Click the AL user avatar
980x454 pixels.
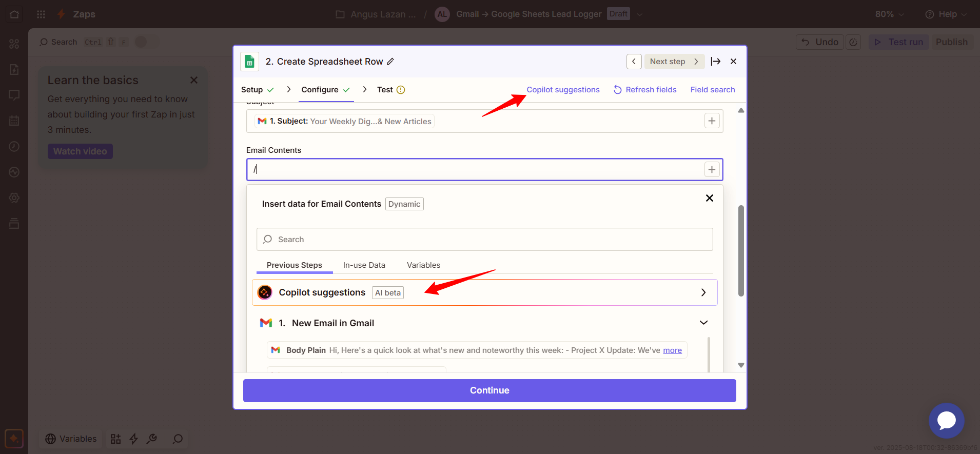[x=442, y=14]
